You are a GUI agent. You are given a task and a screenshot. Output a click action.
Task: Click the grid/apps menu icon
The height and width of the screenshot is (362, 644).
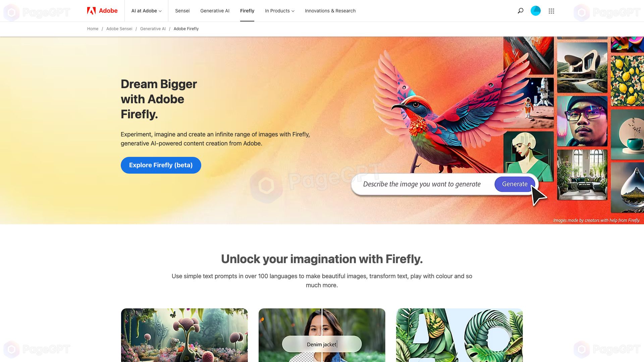[x=551, y=11]
